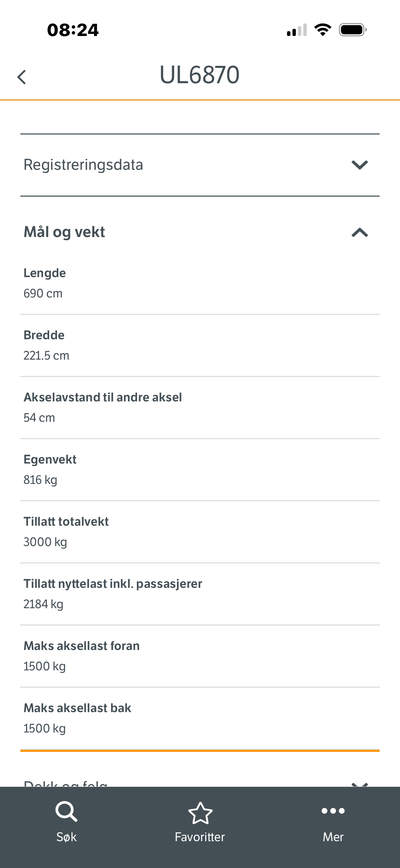Tap the back arrow icon
The image size is (400, 868).
[22, 77]
